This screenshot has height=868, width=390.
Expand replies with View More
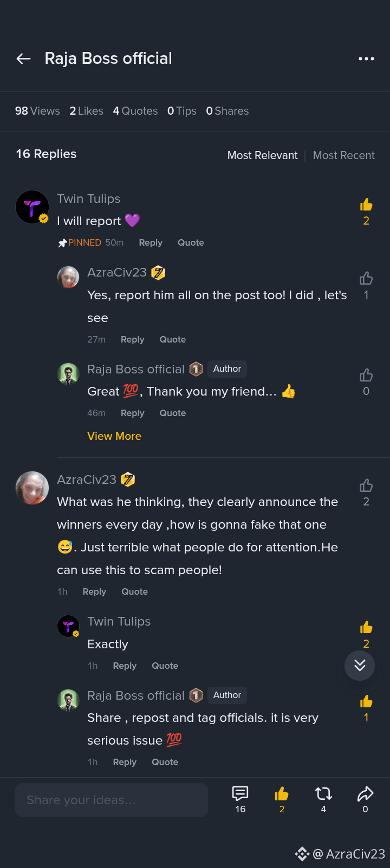114,436
